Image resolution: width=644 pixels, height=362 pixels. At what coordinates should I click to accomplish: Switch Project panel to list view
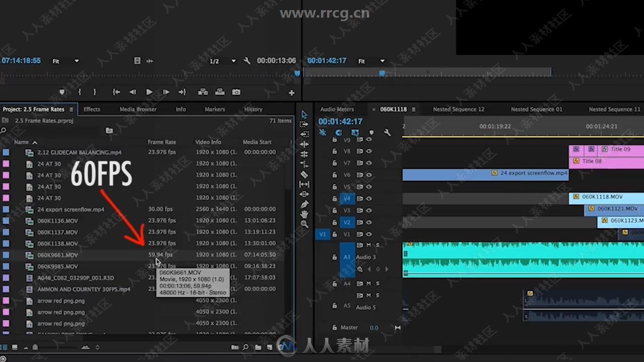pos(4,347)
